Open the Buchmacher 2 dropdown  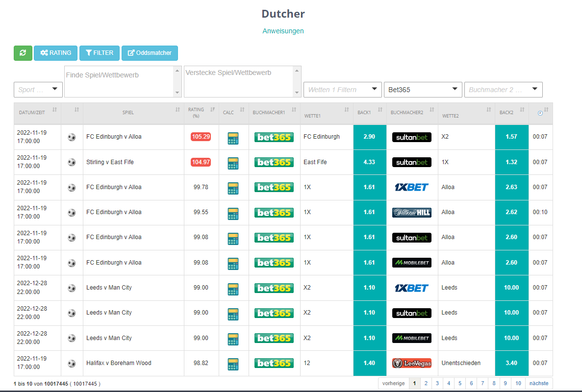(x=504, y=90)
